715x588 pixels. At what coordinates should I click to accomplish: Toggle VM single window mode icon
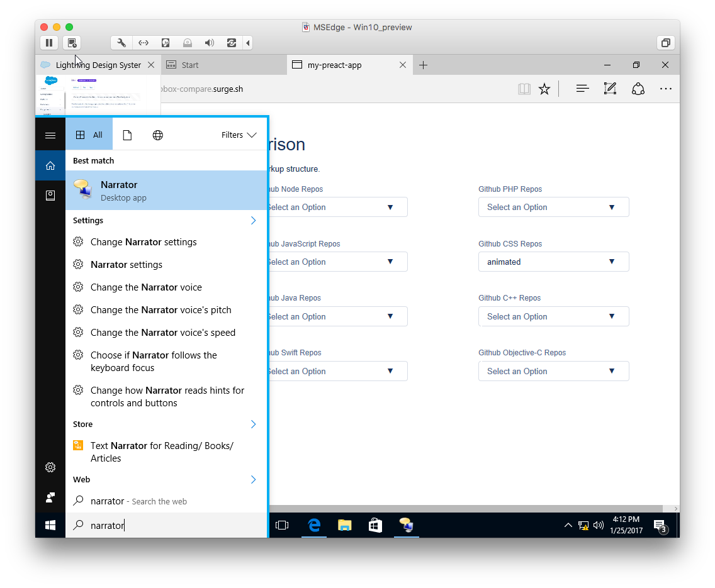click(666, 43)
